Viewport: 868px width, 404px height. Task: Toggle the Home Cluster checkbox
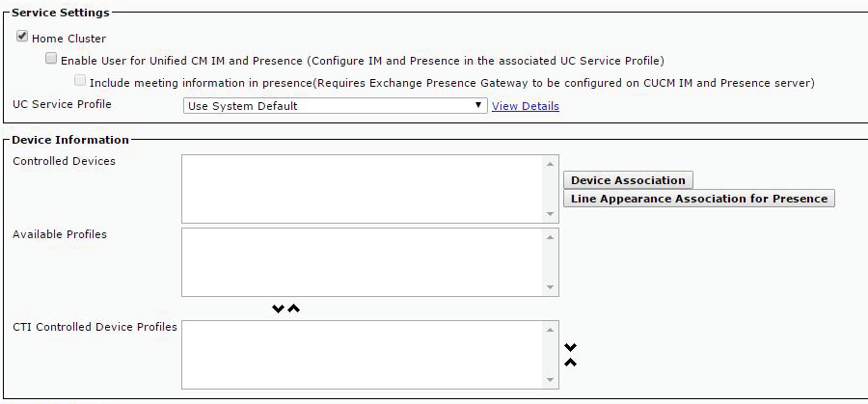point(21,38)
